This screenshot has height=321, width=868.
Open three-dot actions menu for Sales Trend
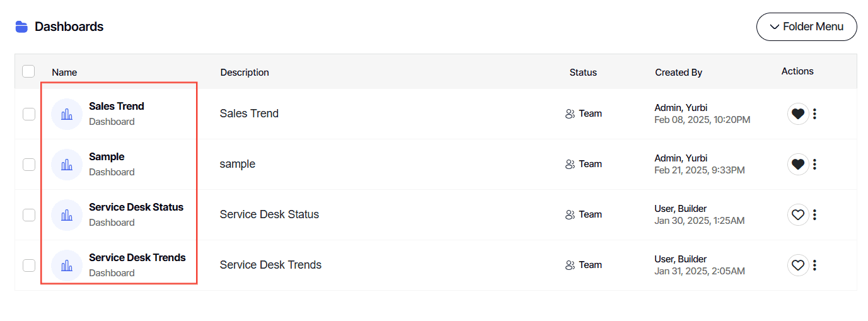pos(814,114)
